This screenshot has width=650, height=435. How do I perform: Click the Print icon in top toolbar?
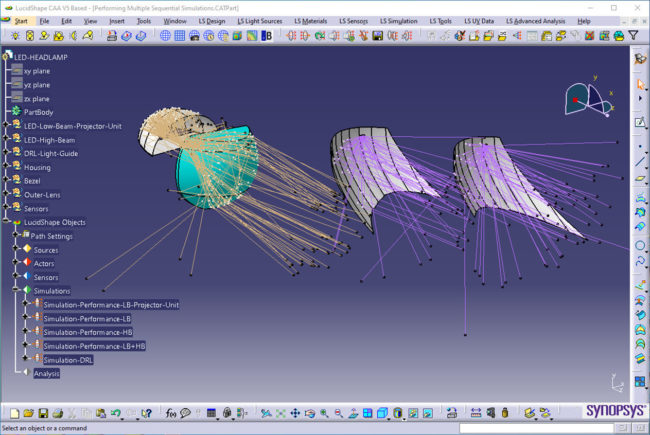(112, 35)
